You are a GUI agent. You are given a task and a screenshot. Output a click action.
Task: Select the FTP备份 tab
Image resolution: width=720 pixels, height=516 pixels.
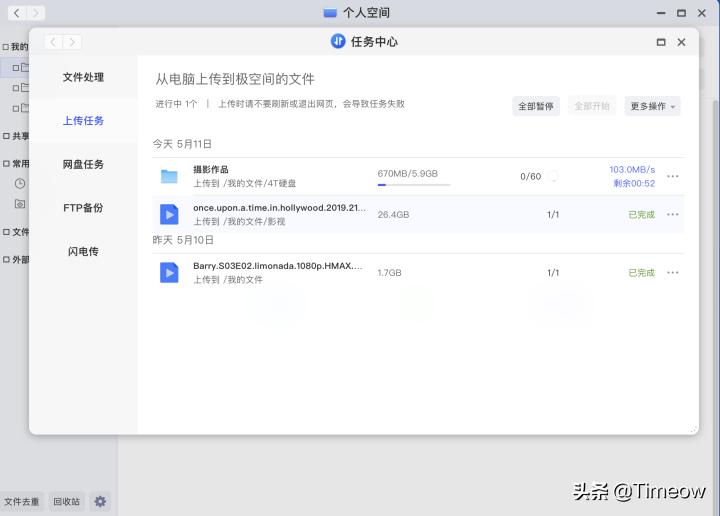click(83, 208)
